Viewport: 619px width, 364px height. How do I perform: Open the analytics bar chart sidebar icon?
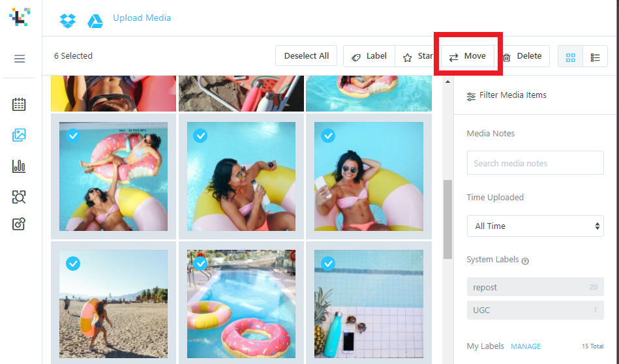click(x=19, y=166)
